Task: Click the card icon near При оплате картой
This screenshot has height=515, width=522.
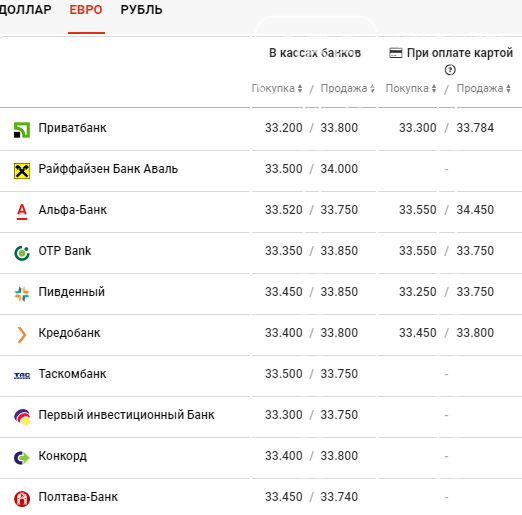Action: coord(396,53)
